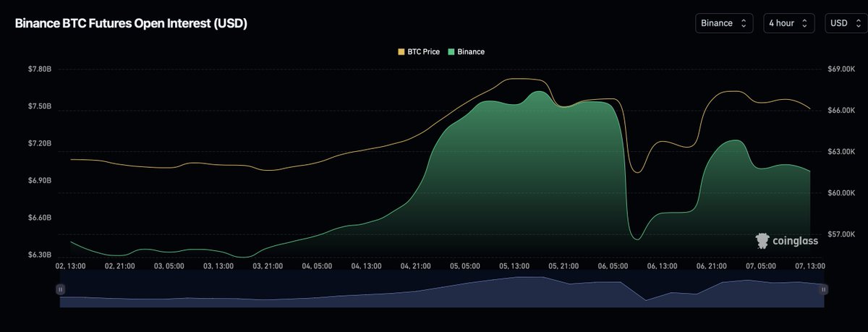Open the 4 hour interval dropdown
The image size is (868, 332).
[x=789, y=23]
